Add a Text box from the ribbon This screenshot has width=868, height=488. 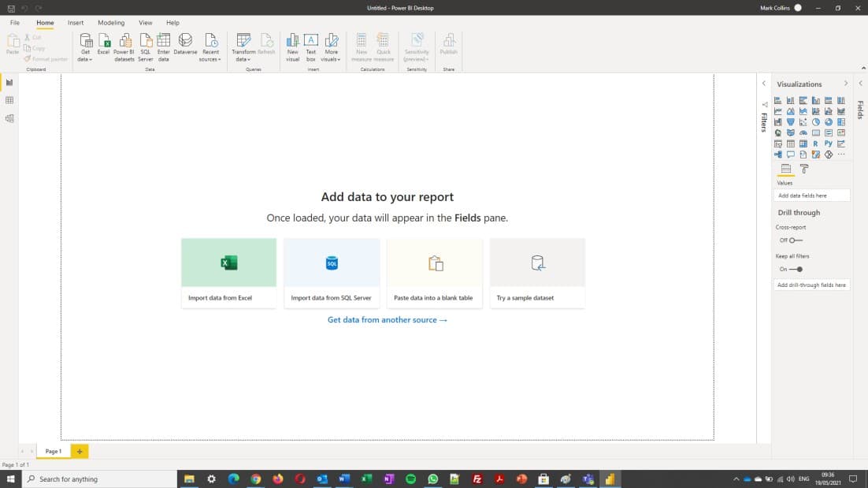coord(311,47)
